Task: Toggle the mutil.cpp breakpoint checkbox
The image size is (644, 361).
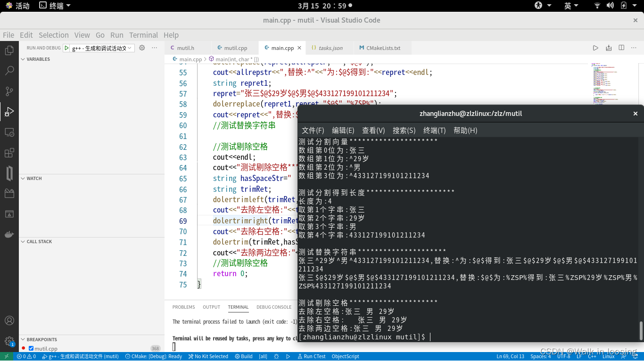Action: 31,349
